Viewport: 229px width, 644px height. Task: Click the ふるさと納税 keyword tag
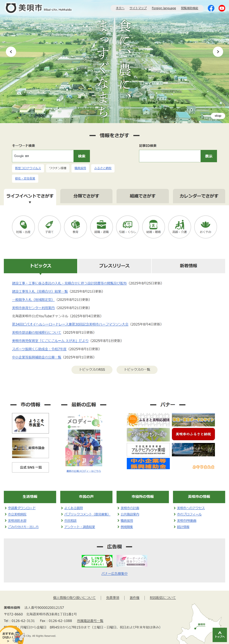click(x=103, y=168)
